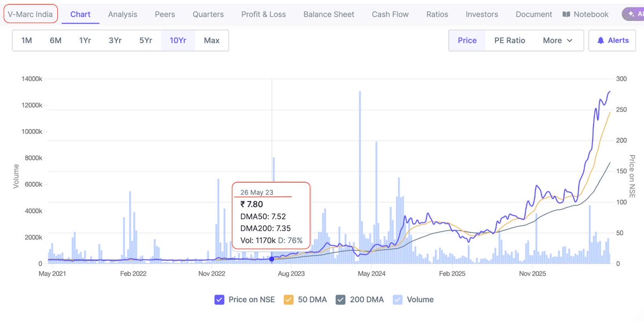This screenshot has width=644, height=322.
Task: Click the 300 price axis label
Action: coord(621,79)
